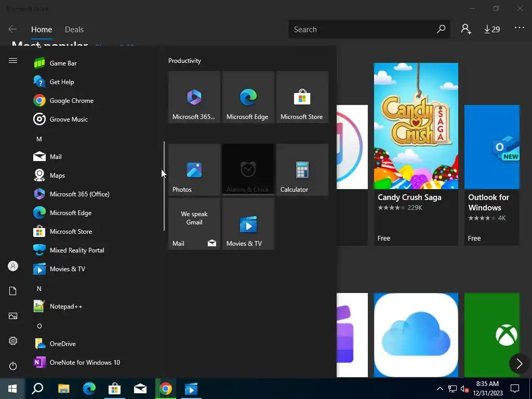
Task: Switch to Microsoft Store on taskbar
Action: click(115, 389)
